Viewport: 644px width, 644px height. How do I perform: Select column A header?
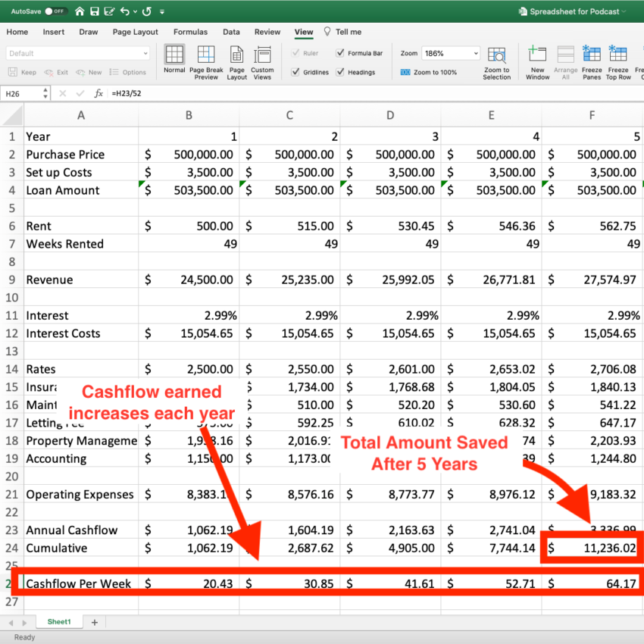81,115
